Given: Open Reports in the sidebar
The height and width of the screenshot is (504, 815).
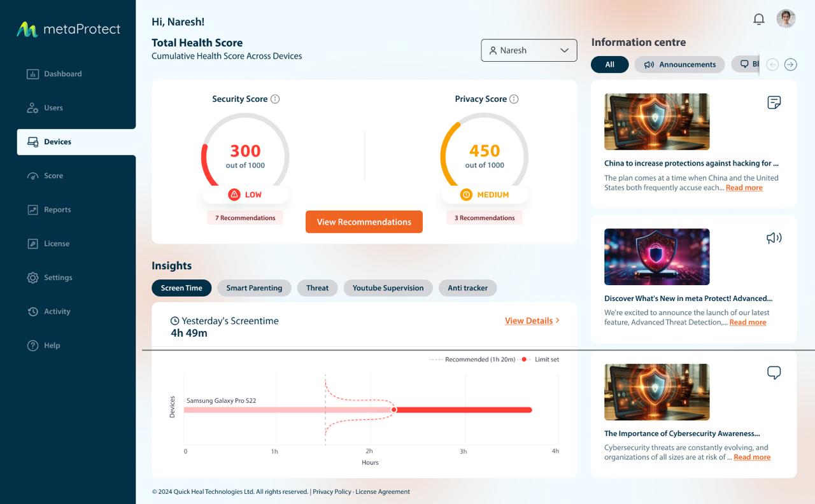Looking at the screenshot, I should [x=57, y=209].
